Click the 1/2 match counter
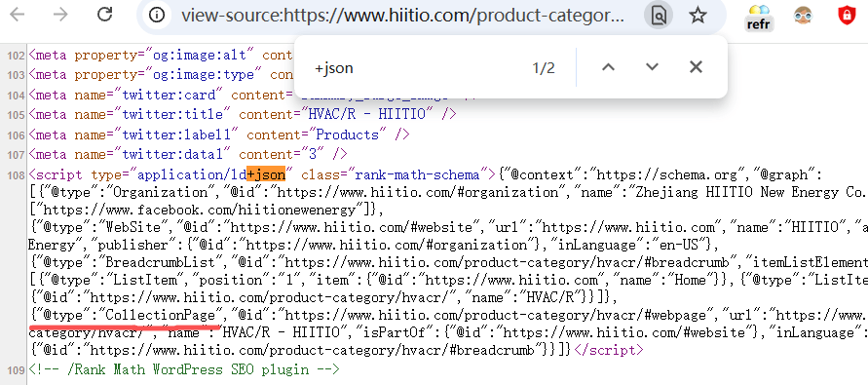Viewport: 868px width, 385px height. (543, 68)
